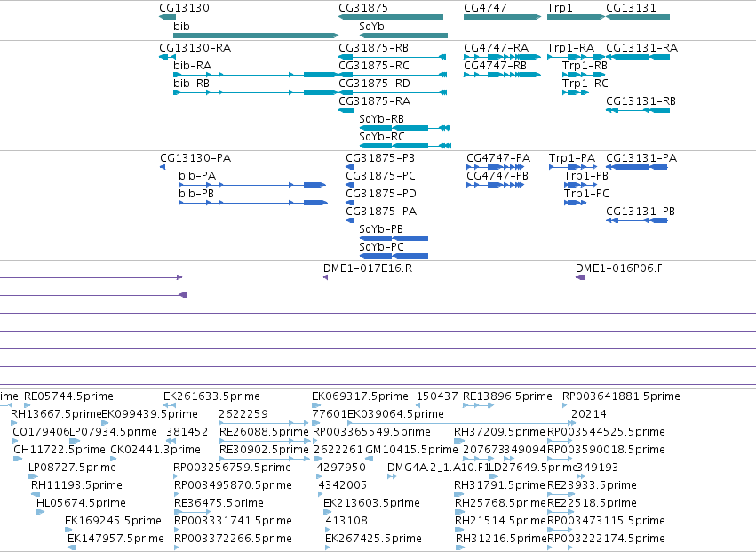Click the DME1-017E16.R clone end label
Viewport: 756px width, 552px height.
click(368, 268)
